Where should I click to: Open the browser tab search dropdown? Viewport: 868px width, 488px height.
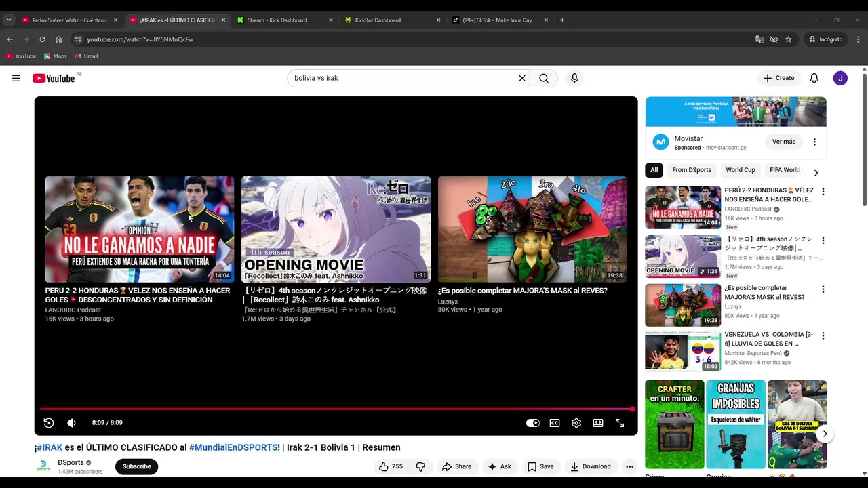coord(9,20)
